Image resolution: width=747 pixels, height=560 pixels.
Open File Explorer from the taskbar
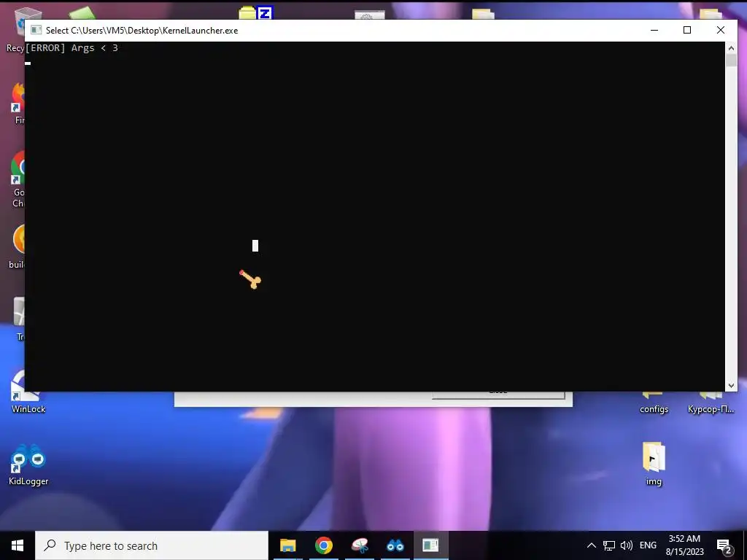tap(287, 545)
